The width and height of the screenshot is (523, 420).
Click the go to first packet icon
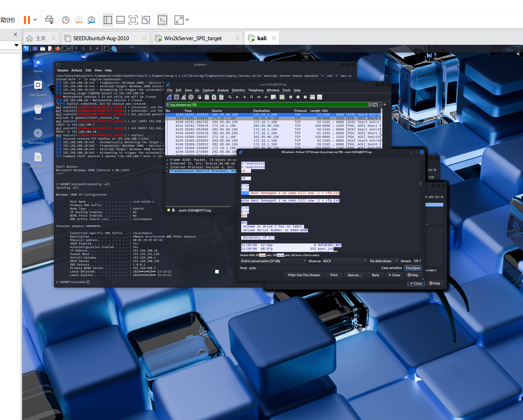click(259, 97)
